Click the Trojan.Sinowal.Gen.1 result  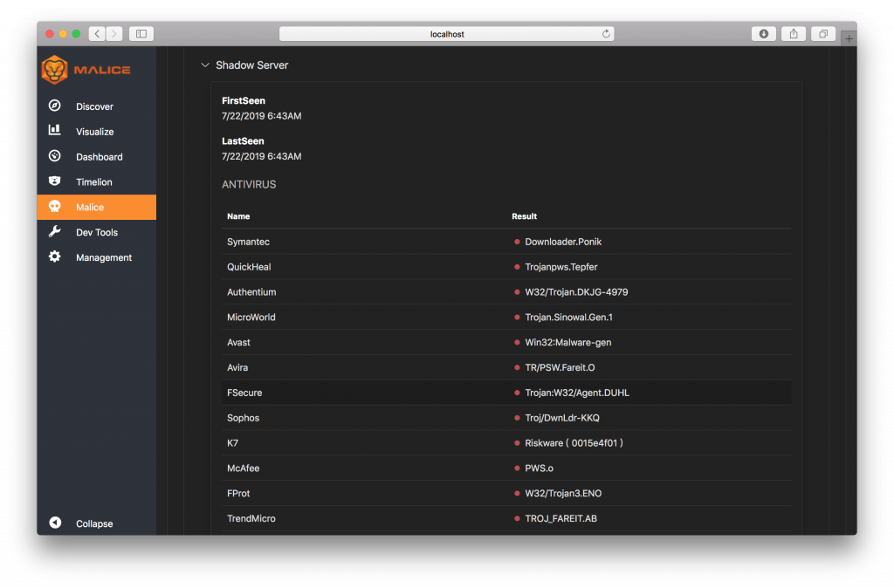pos(568,317)
